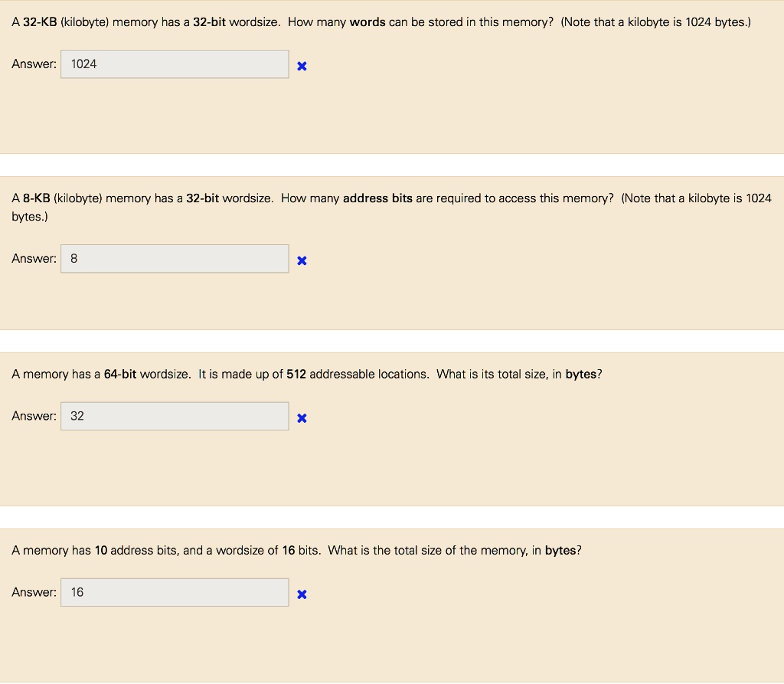Viewport: 784px width, 684px height.
Task: Click the Answer label of the 10 address bits question
Action: (34, 592)
